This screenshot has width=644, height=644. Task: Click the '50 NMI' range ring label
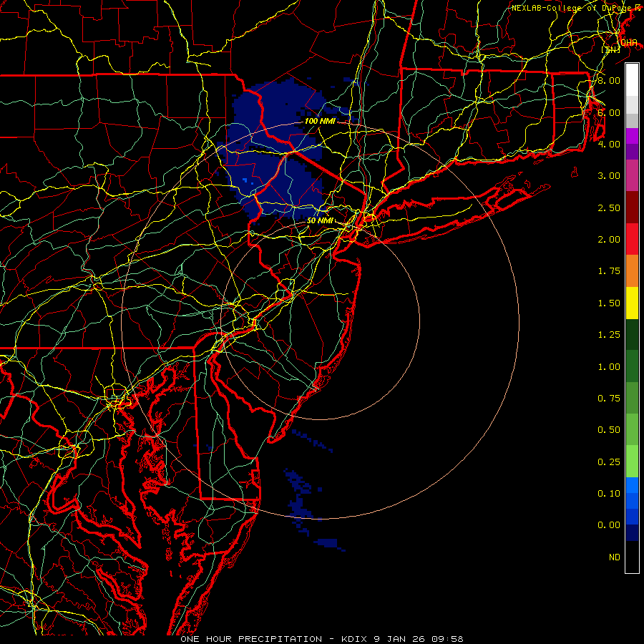pos(320,220)
